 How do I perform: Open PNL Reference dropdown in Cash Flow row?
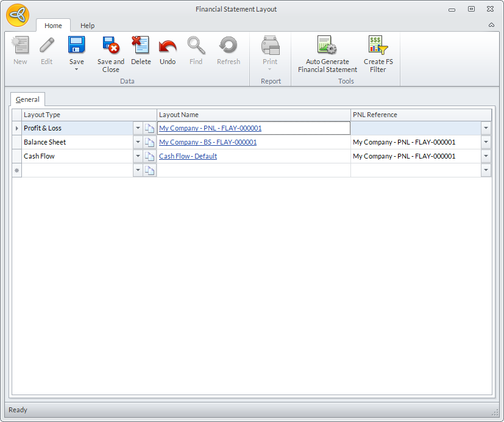486,156
